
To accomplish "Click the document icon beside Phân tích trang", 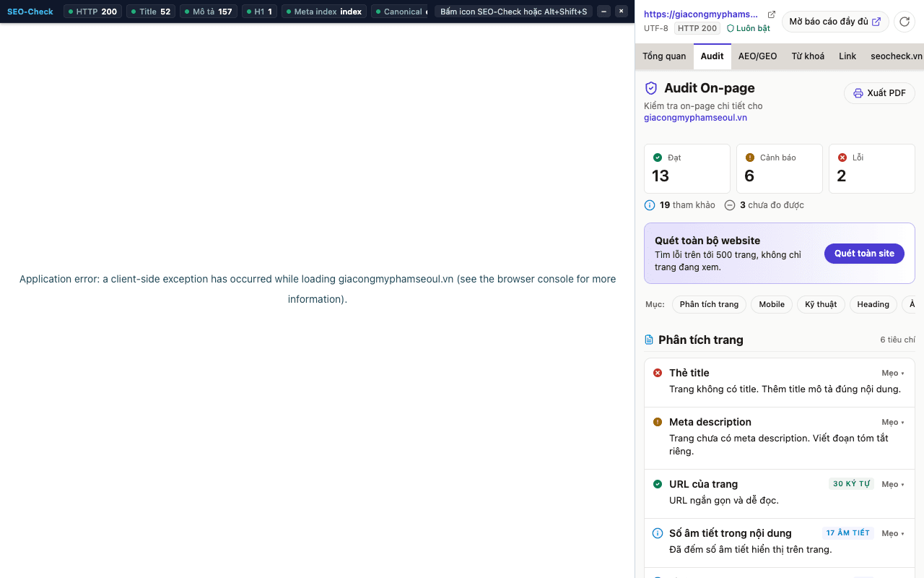I will click(x=649, y=340).
